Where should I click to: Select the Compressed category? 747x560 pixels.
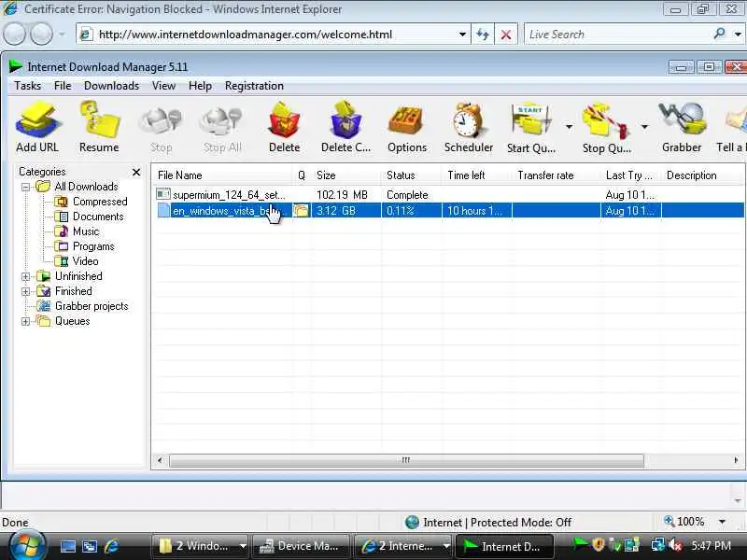(x=100, y=202)
